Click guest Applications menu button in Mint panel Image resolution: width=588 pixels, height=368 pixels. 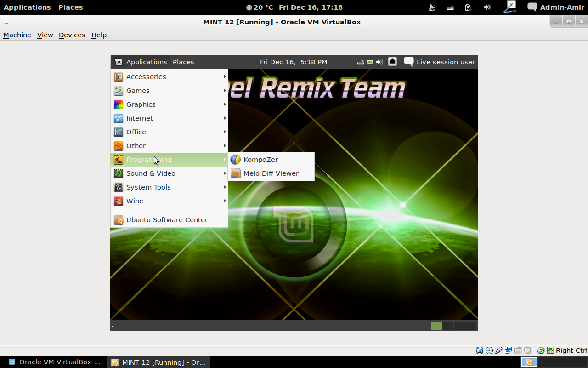click(x=141, y=62)
